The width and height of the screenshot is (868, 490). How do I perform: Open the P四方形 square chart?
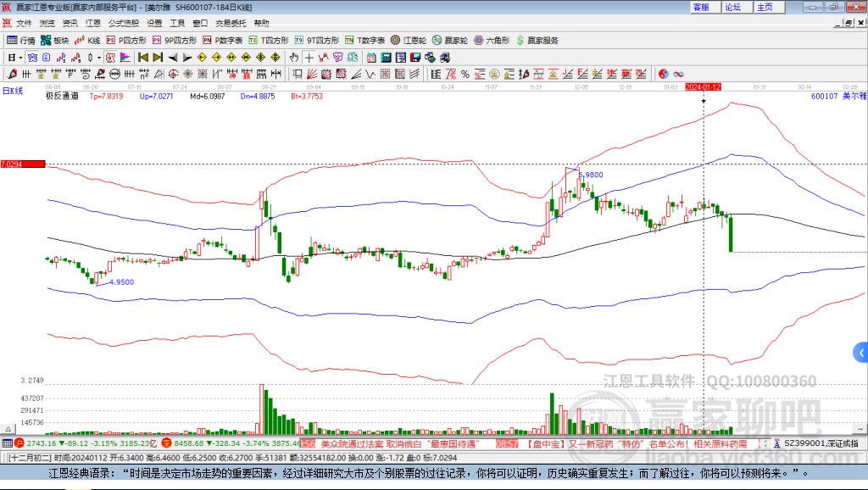(x=126, y=41)
